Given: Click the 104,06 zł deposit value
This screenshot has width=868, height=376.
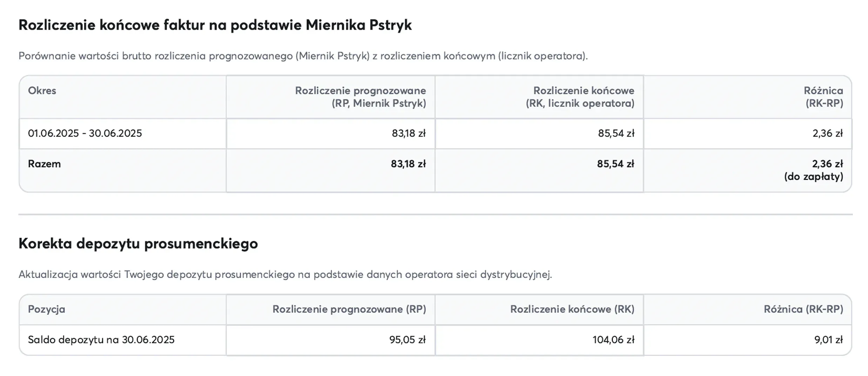Looking at the screenshot, I should pos(613,340).
